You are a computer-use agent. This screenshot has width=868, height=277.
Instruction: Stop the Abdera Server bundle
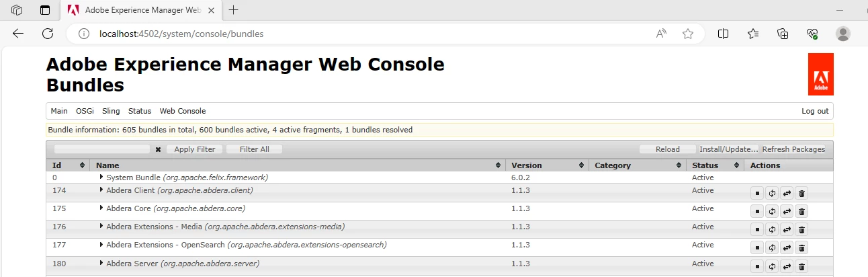(x=757, y=266)
